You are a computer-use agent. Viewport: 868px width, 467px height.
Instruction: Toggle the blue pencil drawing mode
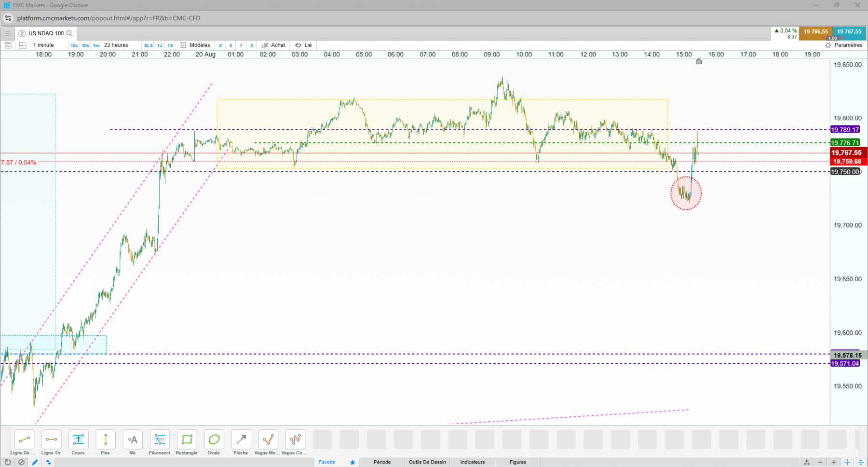[x=35, y=462]
